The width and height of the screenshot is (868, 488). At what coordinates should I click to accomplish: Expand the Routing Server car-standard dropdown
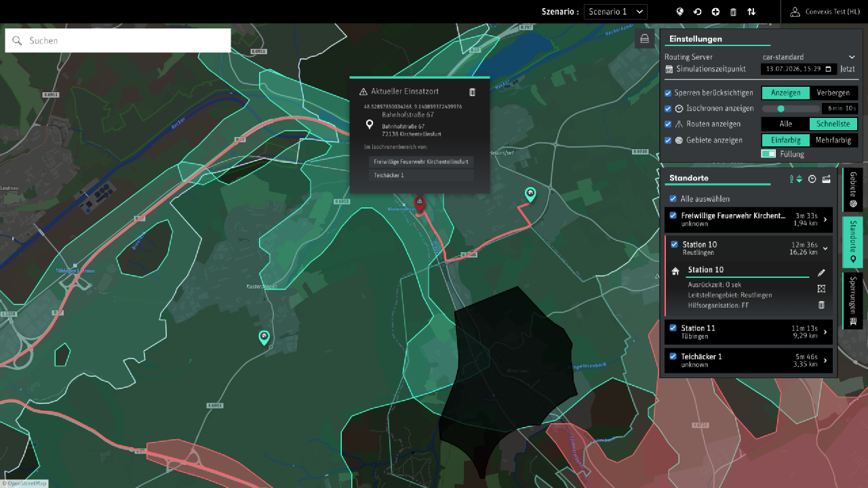[x=808, y=57]
